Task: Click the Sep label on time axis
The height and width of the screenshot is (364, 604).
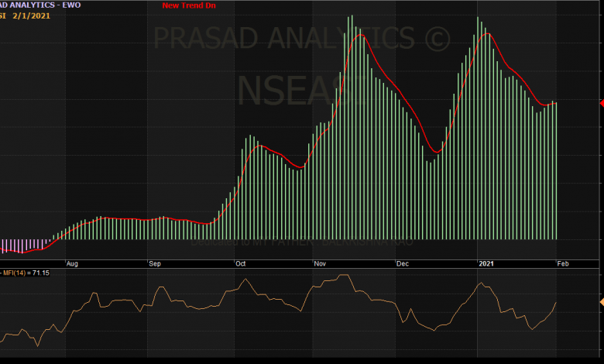Action: click(154, 264)
